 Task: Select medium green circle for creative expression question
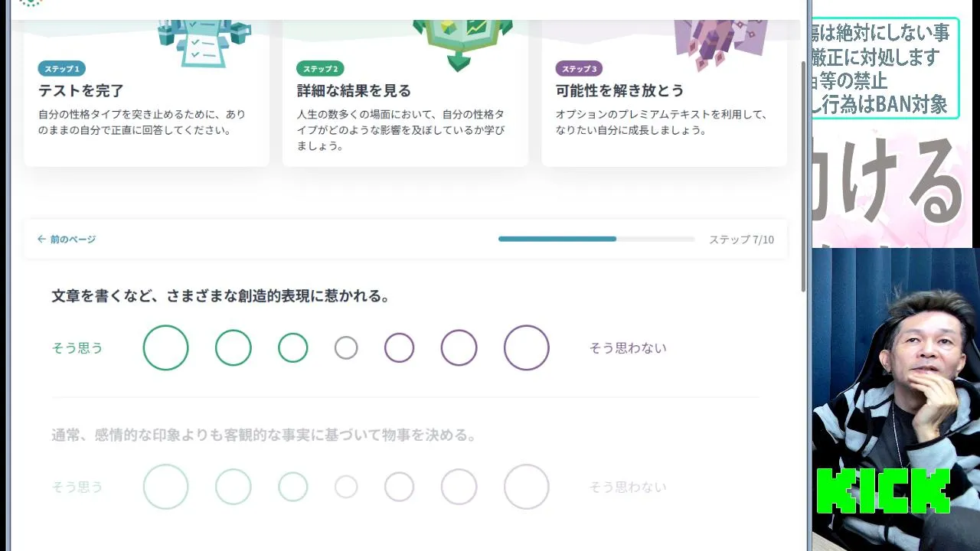[234, 347]
